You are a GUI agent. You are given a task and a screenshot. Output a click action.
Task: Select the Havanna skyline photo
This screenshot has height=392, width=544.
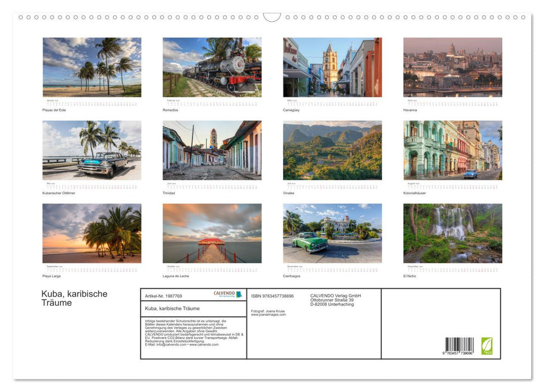(x=453, y=67)
